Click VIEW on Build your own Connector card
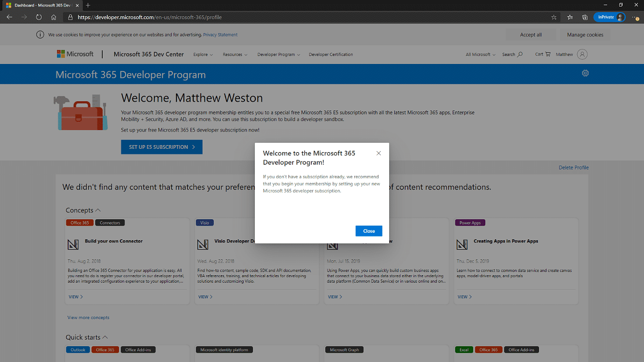The height and width of the screenshot is (362, 644). 76,297
